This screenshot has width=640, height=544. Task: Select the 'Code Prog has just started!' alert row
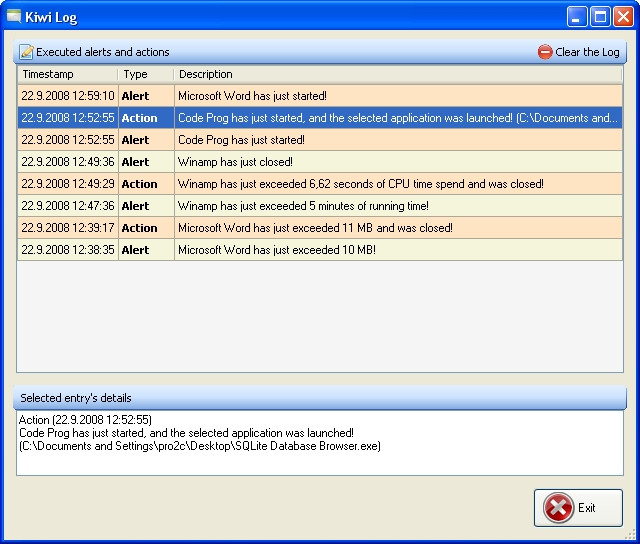point(320,140)
